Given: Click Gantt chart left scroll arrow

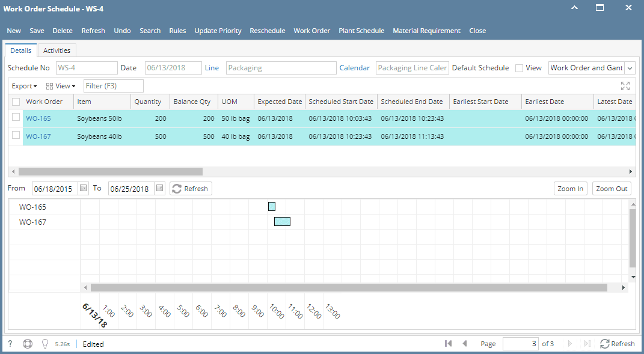Looking at the screenshot, I should pos(85,288).
